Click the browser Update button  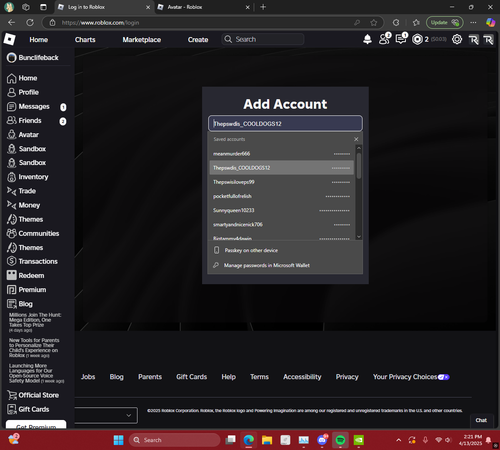coord(444,23)
